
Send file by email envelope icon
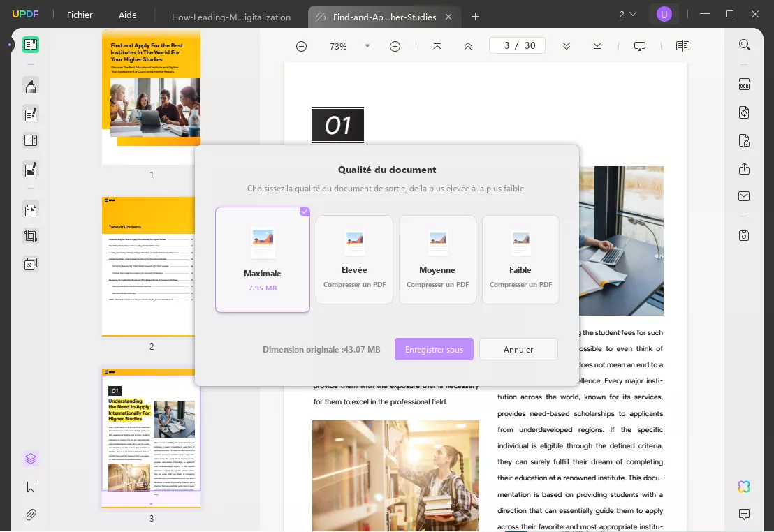[745, 196]
